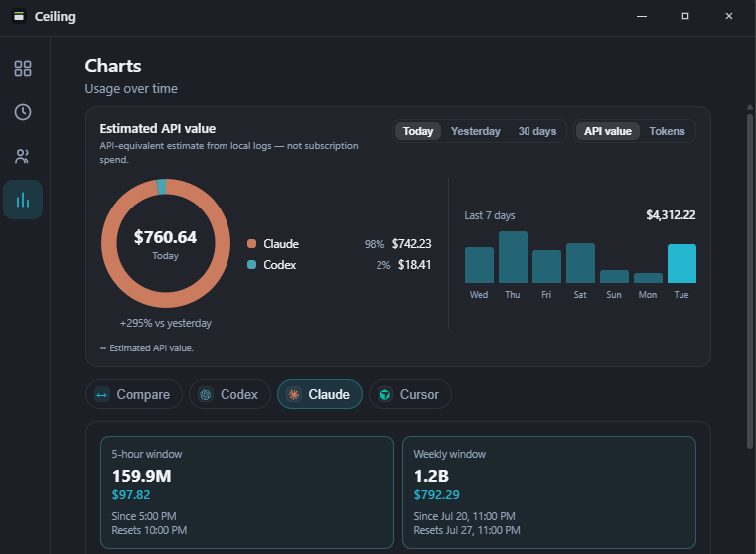Screen dimensions: 756x554
Task: Click the Sat bar in chart
Action: pos(580,263)
